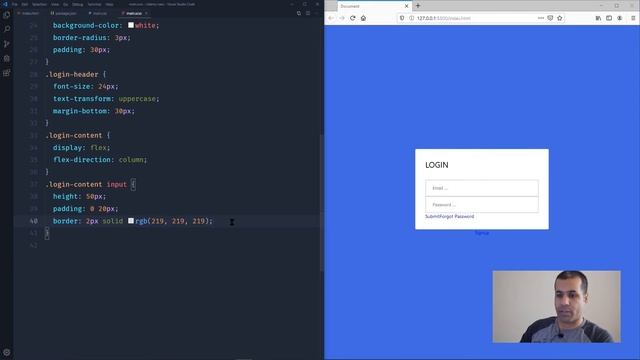Click the LOGIN heading text
This screenshot has height=360, width=640.
(x=437, y=165)
